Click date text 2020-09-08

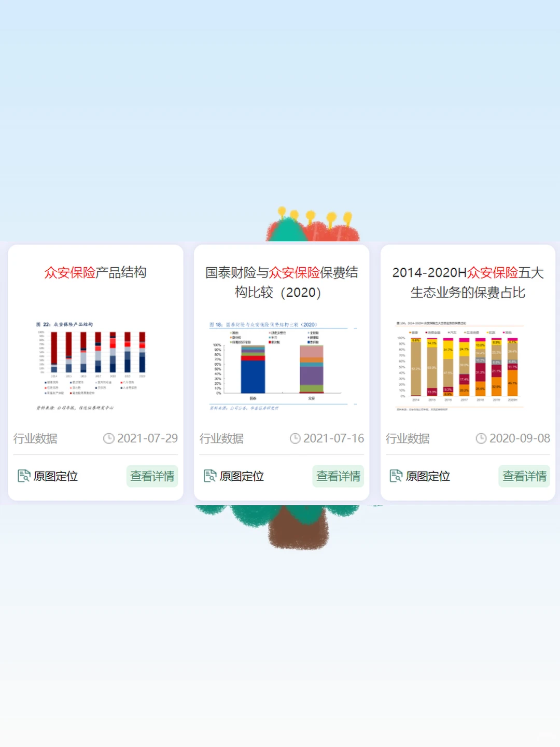coord(520,438)
